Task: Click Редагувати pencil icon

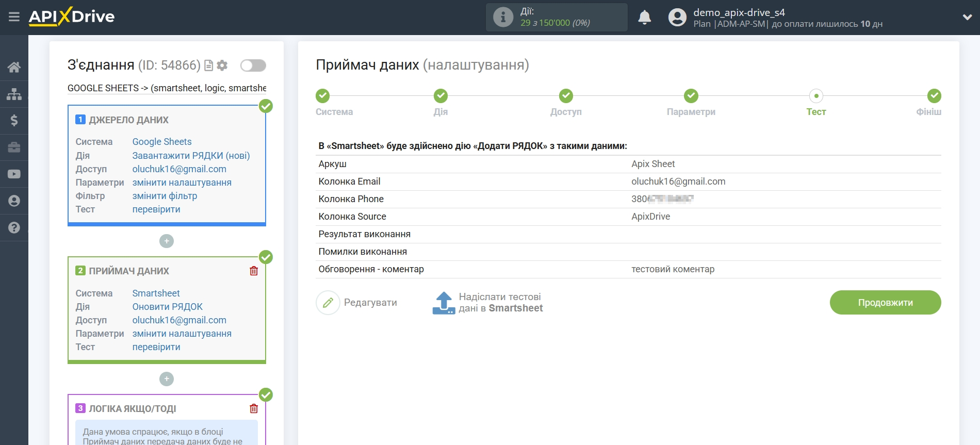Action: tap(328, 303)
